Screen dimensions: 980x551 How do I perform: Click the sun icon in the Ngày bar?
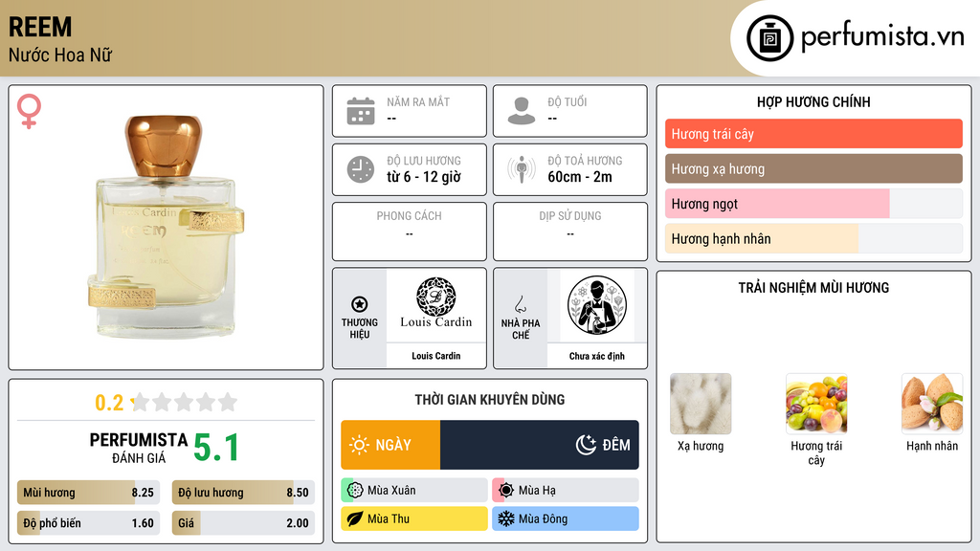click(x=359, y=445)
